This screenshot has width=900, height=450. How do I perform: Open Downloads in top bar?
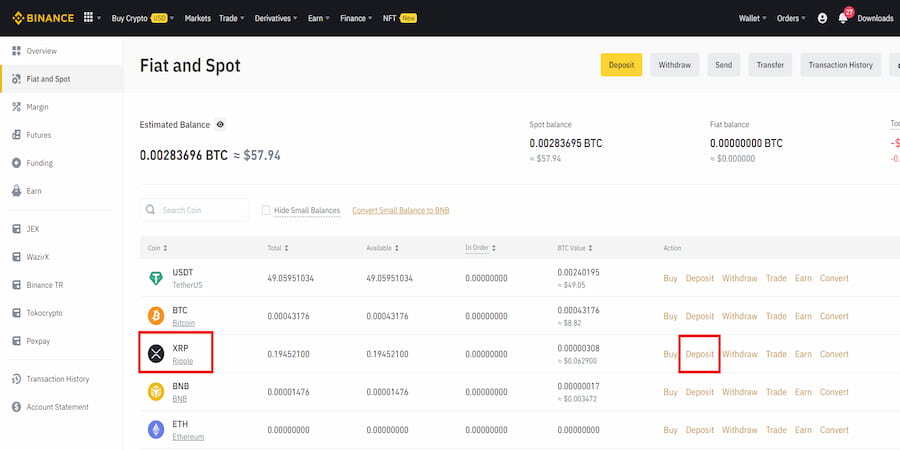[875, 18]
